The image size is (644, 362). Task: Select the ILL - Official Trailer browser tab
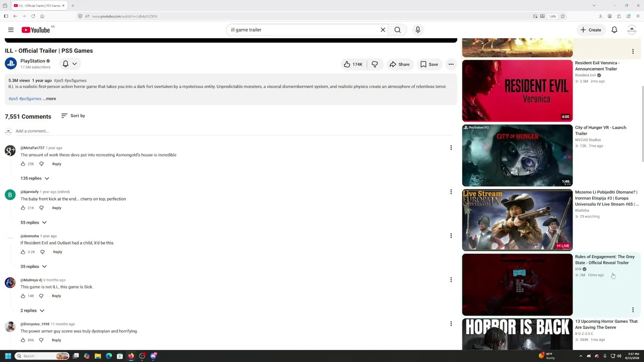click(39, 6)
